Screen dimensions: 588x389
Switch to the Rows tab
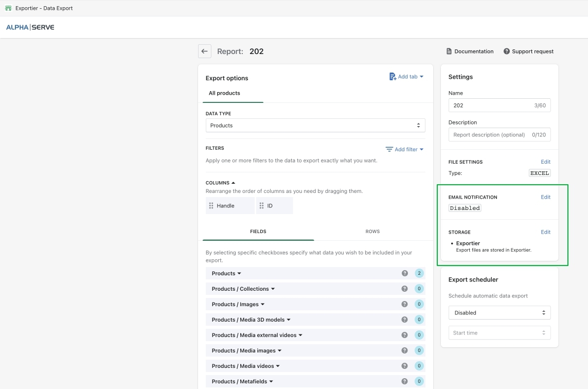coord(372,232)
